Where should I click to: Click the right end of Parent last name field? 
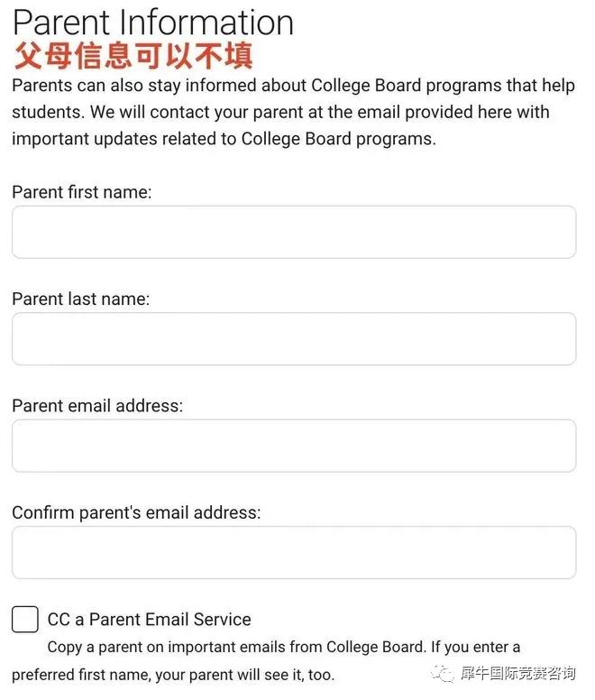click(563, 339)
